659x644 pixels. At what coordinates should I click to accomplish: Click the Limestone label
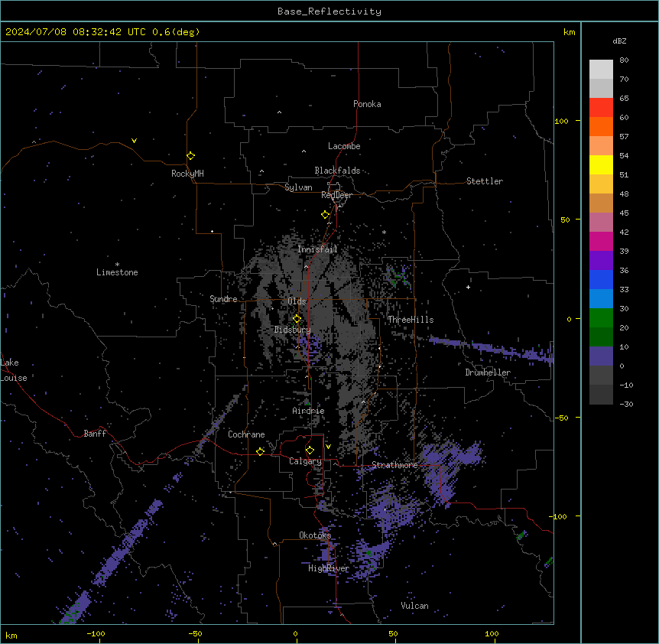point(117,272)
